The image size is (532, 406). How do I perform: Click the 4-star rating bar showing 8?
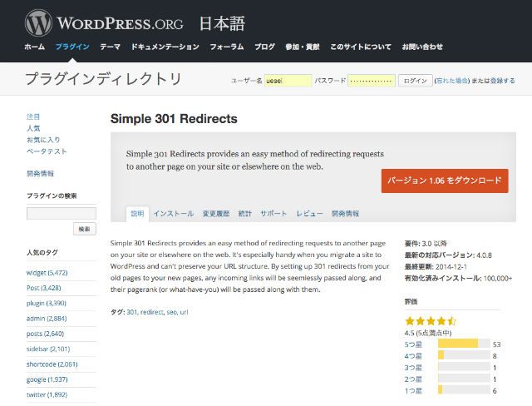coord(464,355)
